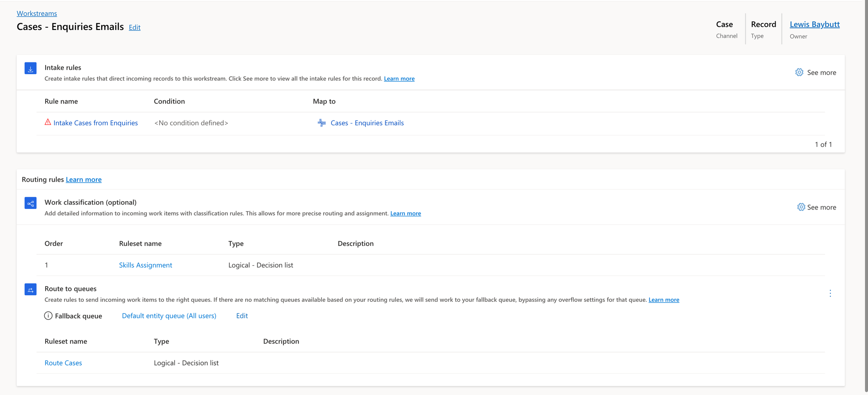Click Logical - Decision list for Route Cases
The image size is (868, 395).
click(x=186, y=363)
